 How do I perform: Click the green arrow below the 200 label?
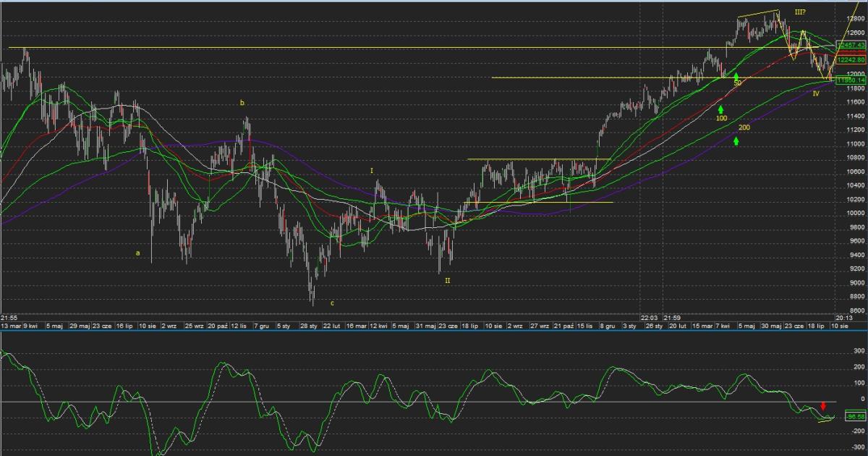pyautogui.click(x=736, y=140)
